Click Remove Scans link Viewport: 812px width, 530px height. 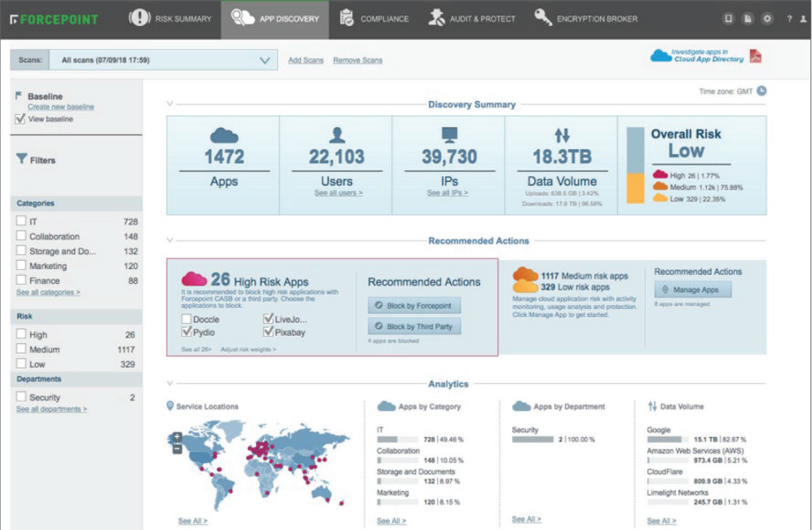tap(357, 60)
